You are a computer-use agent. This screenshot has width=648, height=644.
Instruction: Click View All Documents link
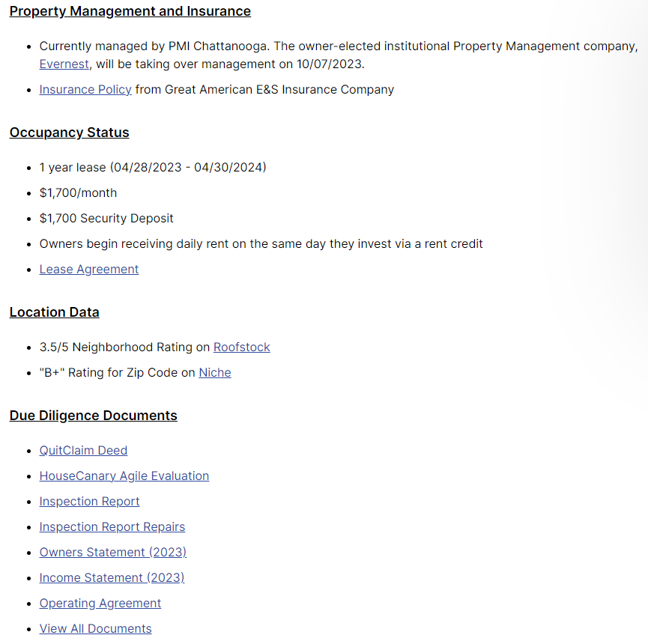tap(95, 629)
